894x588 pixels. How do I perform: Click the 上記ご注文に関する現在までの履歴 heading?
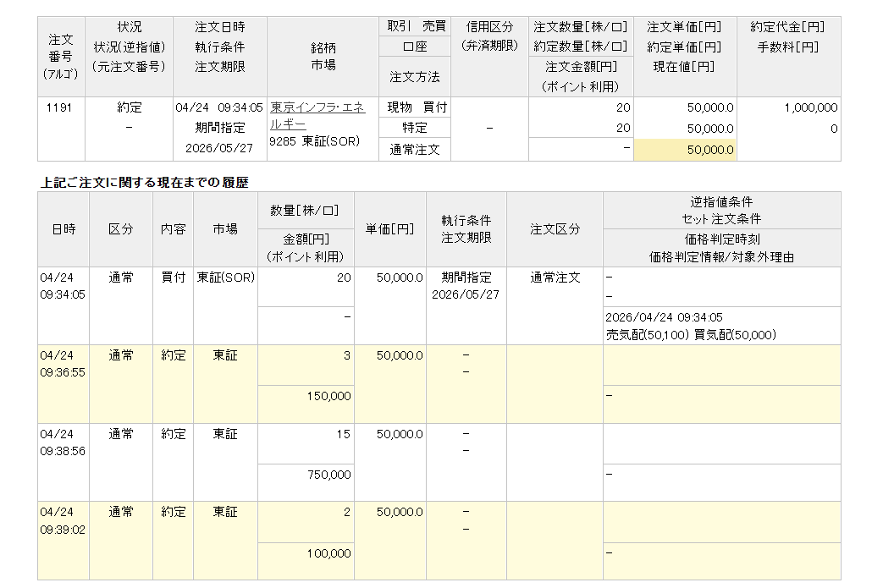(x=145, y=183)
